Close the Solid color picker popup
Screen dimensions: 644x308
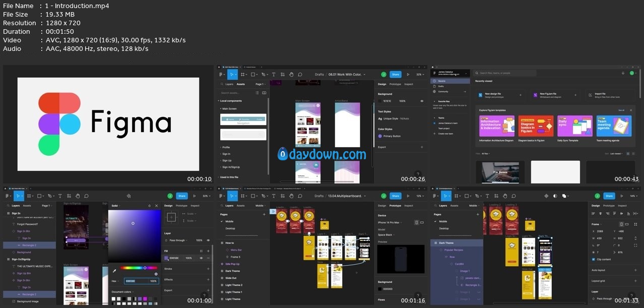click(156, 206)
